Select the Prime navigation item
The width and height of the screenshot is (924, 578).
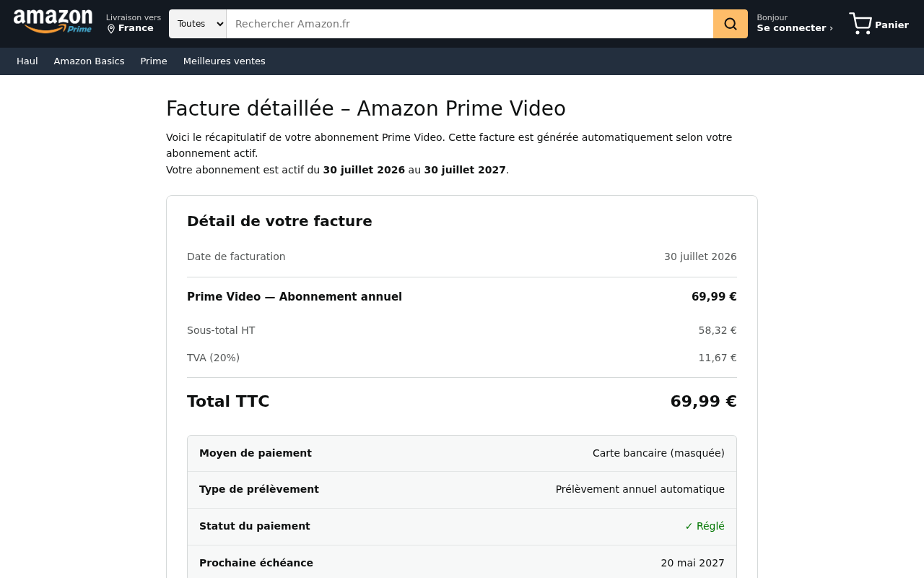154,61
